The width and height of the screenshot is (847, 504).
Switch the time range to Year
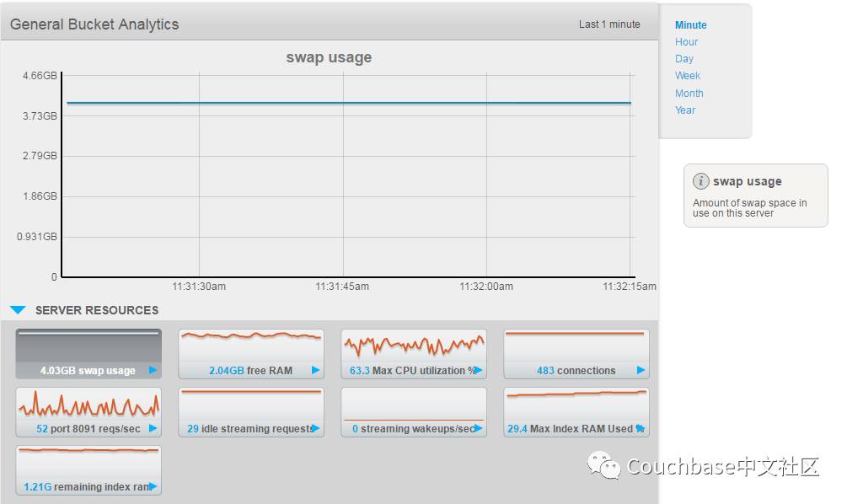[685, 110]
